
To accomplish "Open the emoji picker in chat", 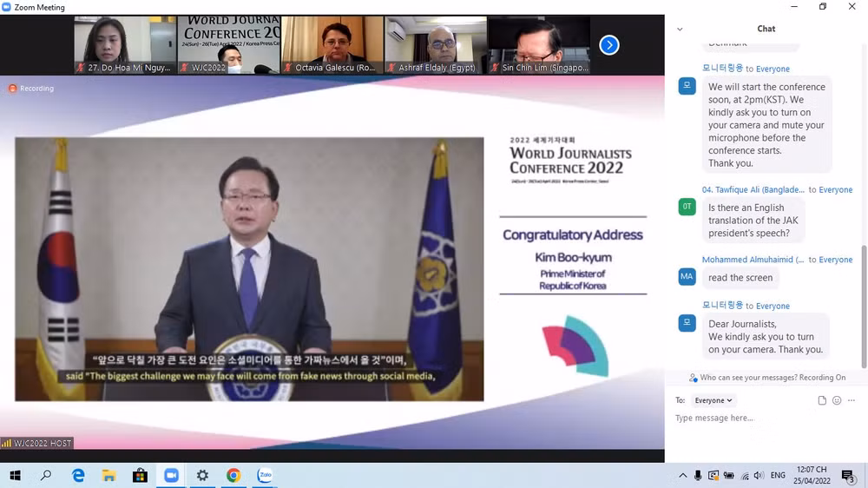I will click(x=837, y=400).
